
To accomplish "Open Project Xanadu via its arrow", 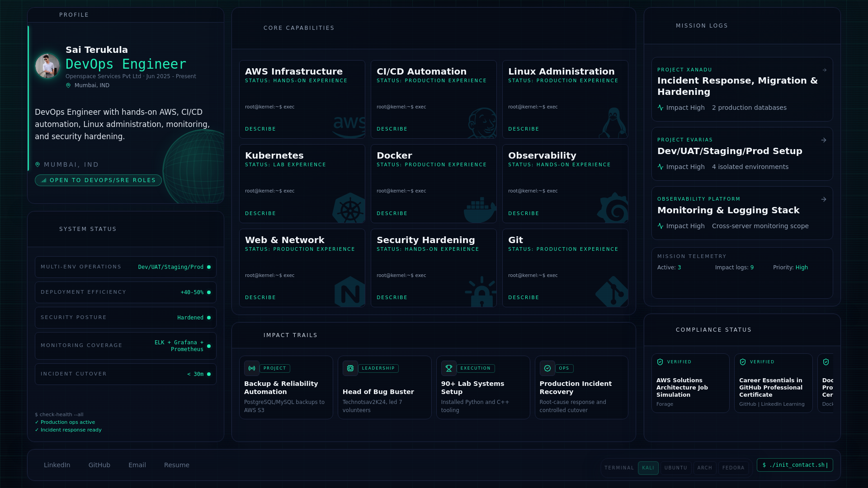I will pos(825,70).
